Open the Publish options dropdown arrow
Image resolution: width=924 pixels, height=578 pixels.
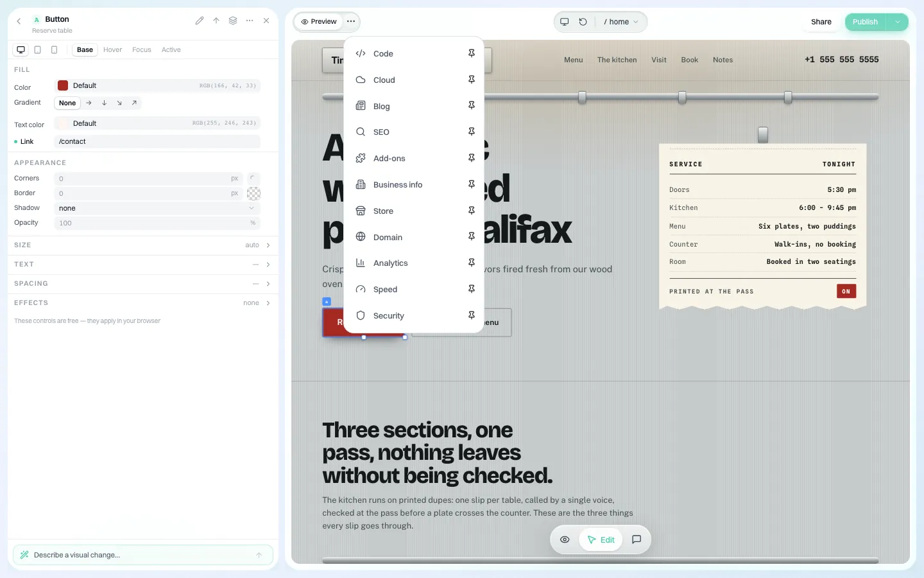click(898, 22)
